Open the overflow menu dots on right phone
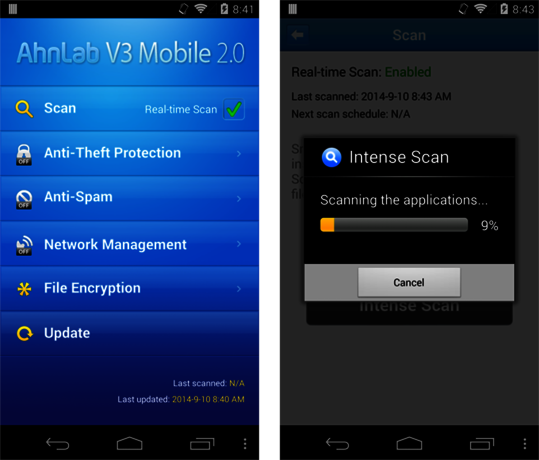This screenshot has height=460, width=539. pyautogui.click(x=525, y=443)
